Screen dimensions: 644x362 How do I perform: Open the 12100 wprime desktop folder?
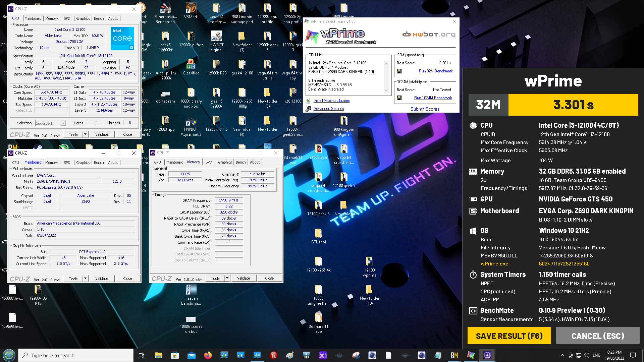369,267
